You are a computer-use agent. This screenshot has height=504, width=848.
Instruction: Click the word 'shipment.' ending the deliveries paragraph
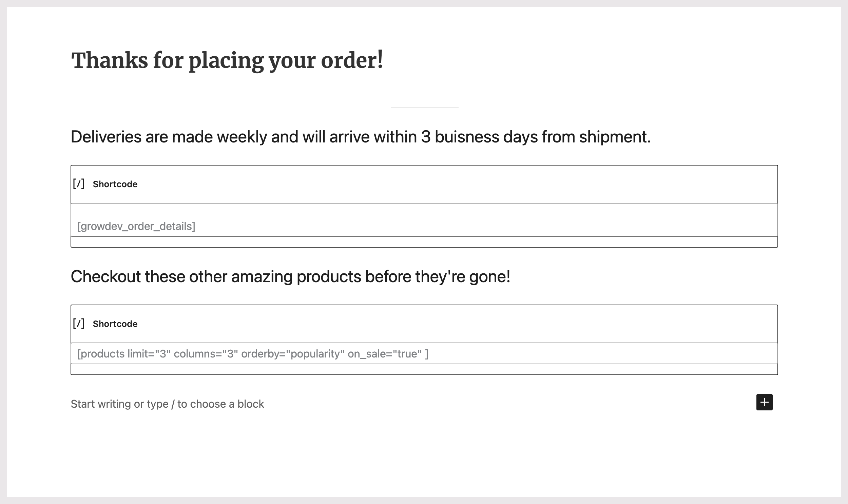(x=615, y=137)
